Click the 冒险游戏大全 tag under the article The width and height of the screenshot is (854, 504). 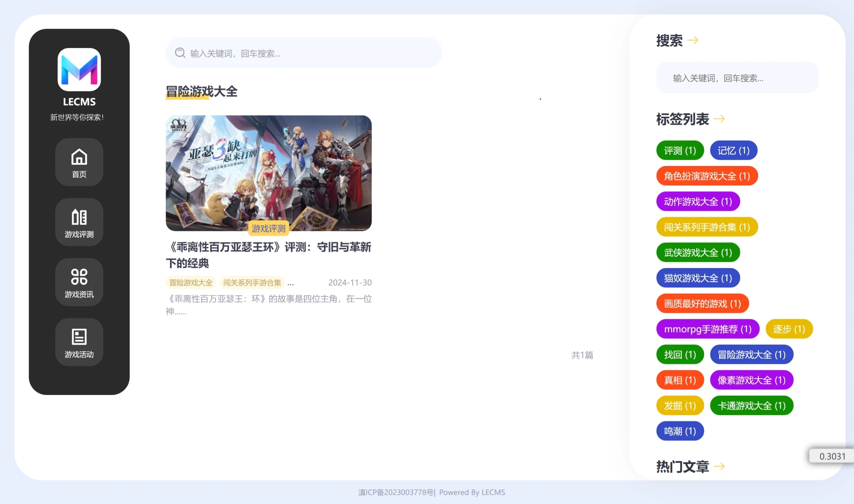(x=191, y=283)
